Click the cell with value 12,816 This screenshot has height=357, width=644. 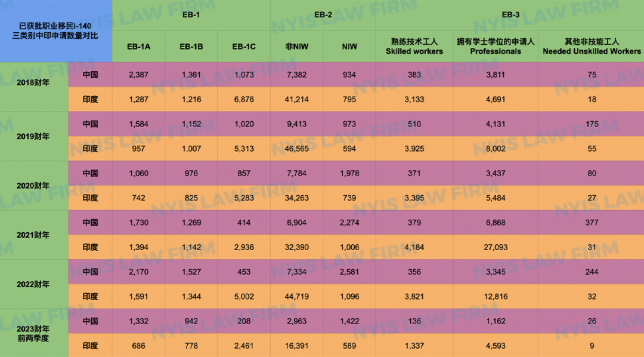(496, 297)
